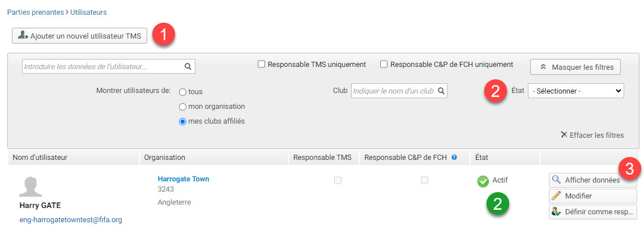Click the search magnifier in user data field

click(x=187, y=66)
